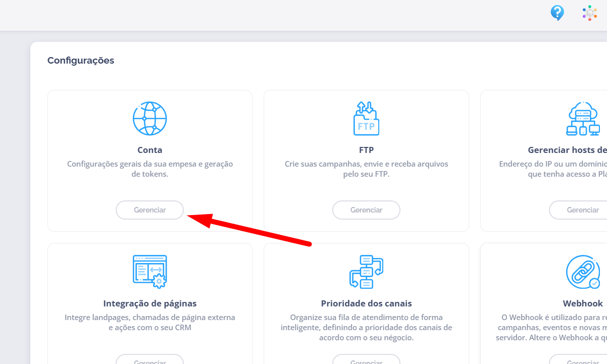Click the FTP folder icon
This screenshot has height=364, width=607.
pyautogui.click(x=366, y=119)
